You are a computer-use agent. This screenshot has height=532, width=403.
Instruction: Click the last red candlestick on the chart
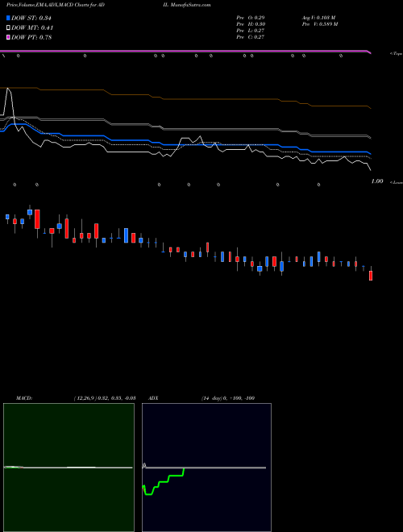point(371,275)
